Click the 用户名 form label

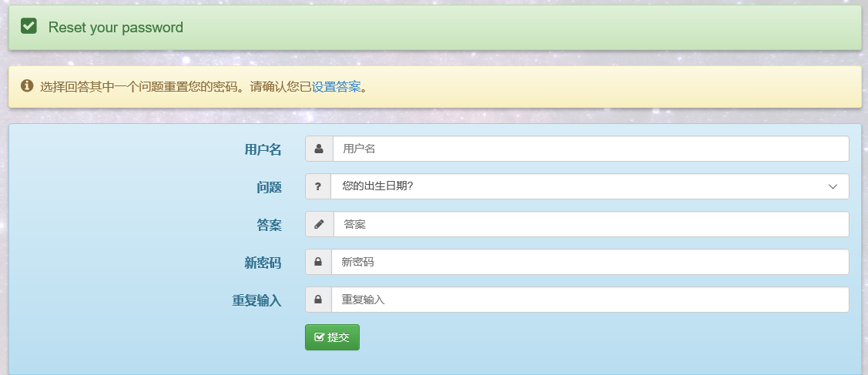(x=263, y=149)
